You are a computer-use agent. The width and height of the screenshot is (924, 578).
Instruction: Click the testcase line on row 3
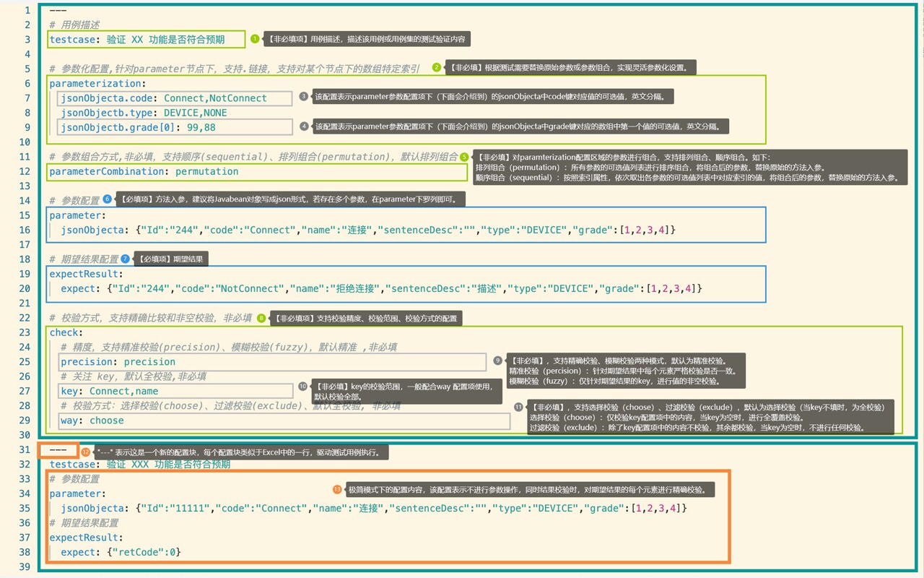pos(147,40)
